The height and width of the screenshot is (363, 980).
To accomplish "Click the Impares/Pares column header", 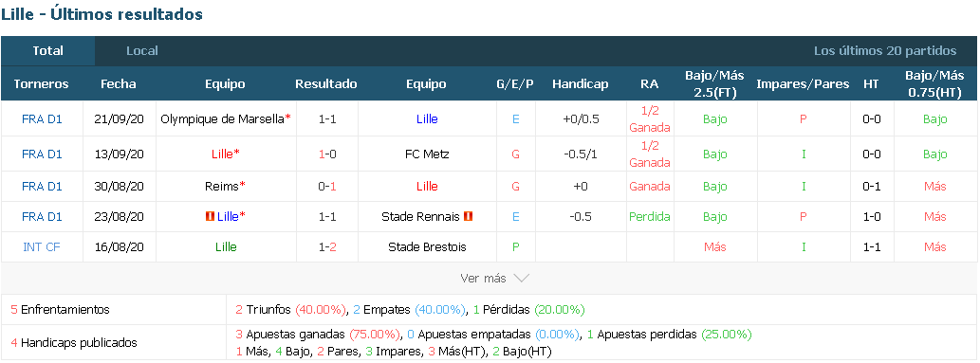I will 803,83.
